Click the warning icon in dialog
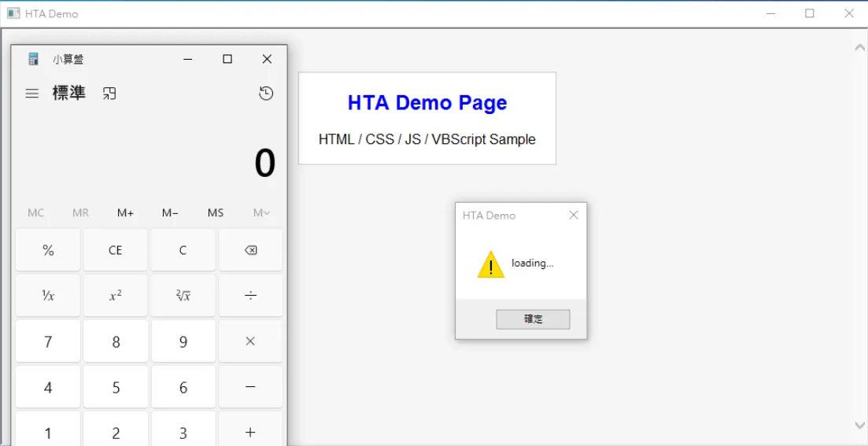Image resolution: width=868 pixels, height=446 pixels. (490, 264)
